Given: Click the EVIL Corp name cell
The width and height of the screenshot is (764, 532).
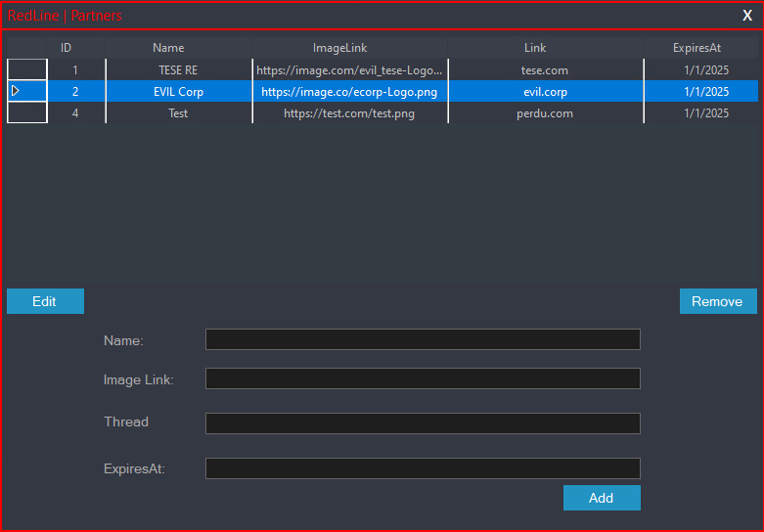Looking at the screenshot, I should point(178,92).
